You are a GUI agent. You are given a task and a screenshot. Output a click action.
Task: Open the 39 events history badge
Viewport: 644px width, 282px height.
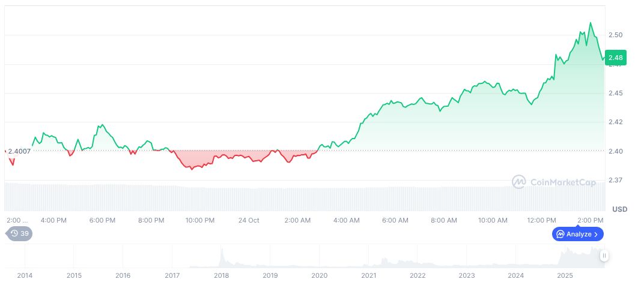(x=20, y=234)
